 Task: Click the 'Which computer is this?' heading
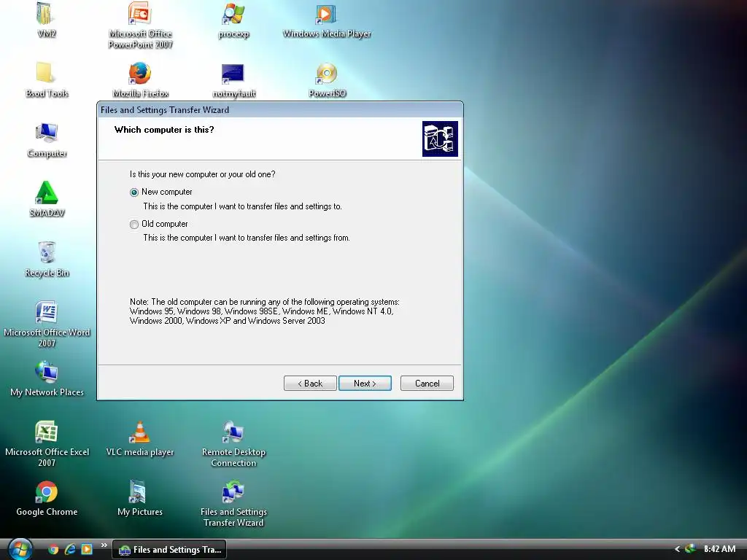(164, 130)
